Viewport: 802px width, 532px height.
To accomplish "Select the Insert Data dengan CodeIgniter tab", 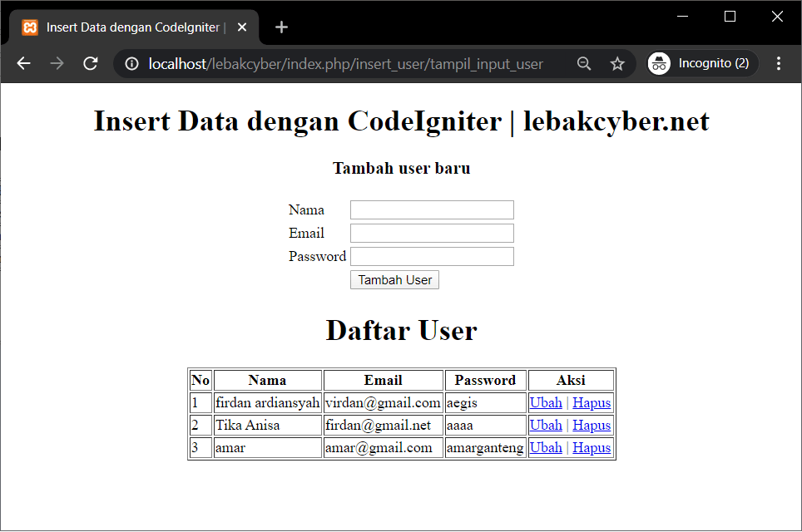I will pyautogui.click(x=135, y=27).
